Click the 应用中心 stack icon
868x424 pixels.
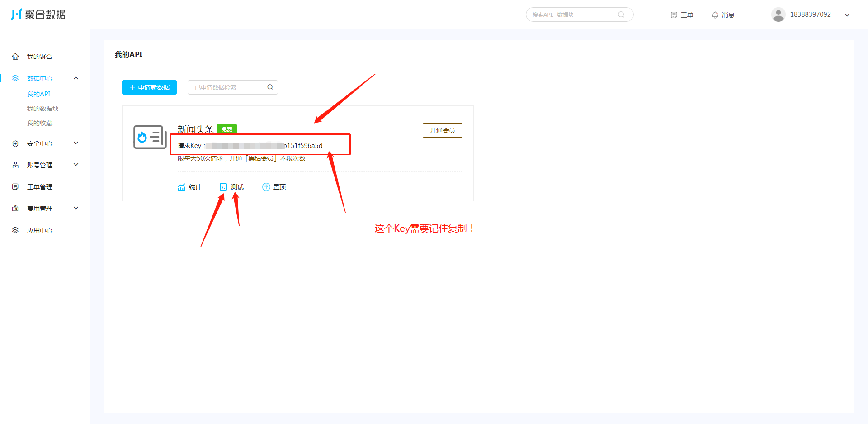(x=15, y=230)
